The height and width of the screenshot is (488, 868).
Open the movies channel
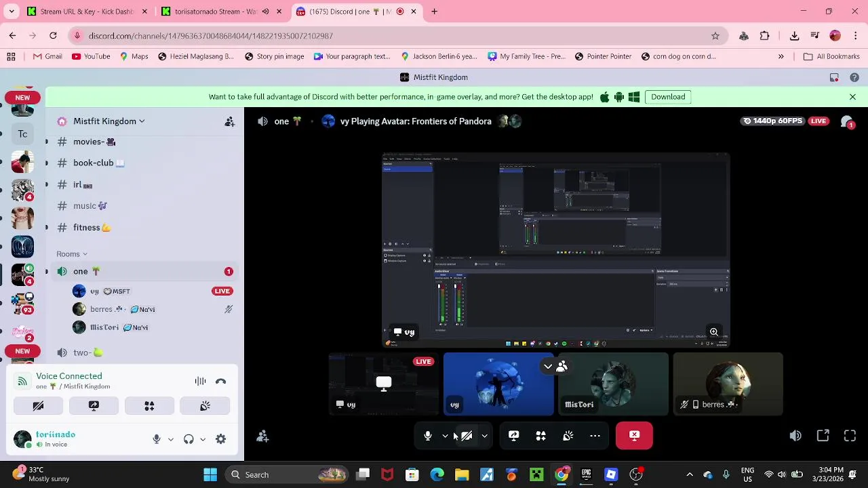(x=146, y=142)
